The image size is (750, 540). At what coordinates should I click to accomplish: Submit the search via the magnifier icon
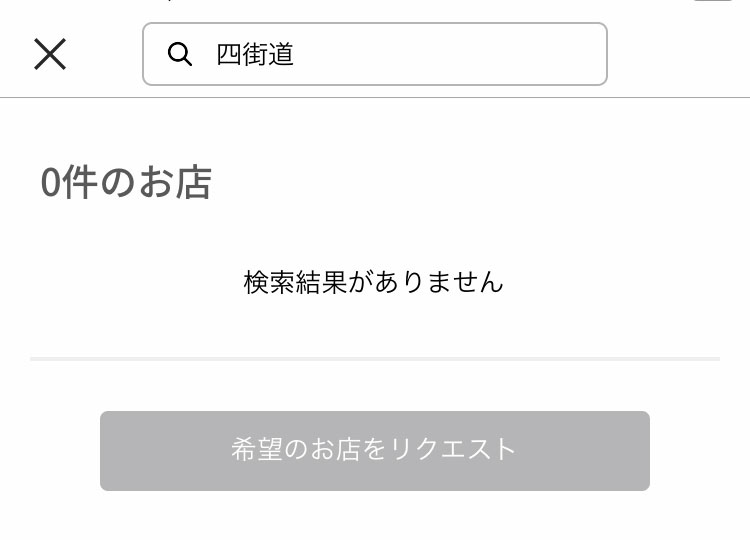[x=180, y=54]
